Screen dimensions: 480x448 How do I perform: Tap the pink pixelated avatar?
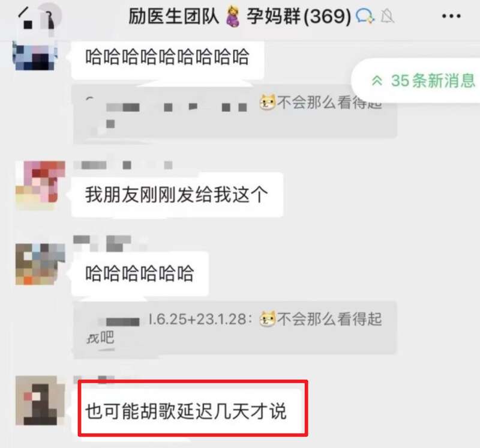40,185
